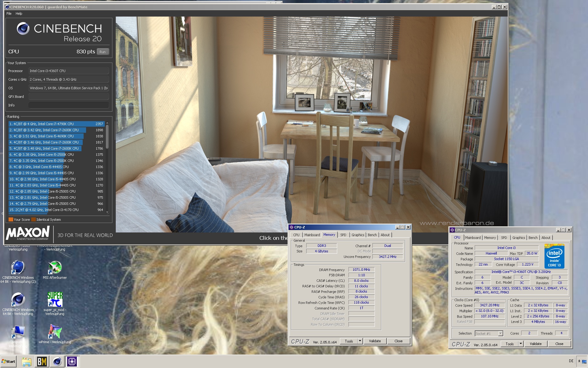Screen dimensions: 588x368
Task: Click CPU-Z Memory window title icon
Action: pos(292,227)
